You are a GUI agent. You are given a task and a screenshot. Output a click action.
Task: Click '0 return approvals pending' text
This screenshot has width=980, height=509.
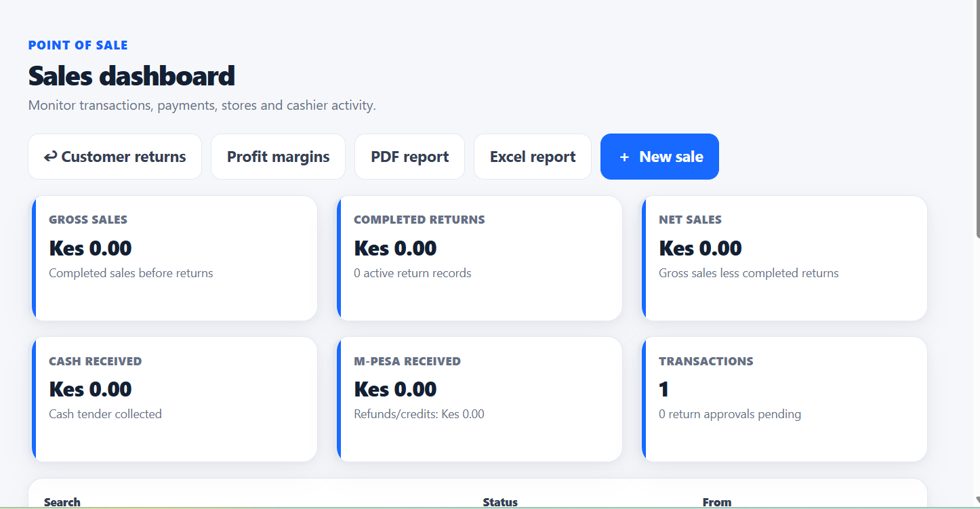click(730, 414)
